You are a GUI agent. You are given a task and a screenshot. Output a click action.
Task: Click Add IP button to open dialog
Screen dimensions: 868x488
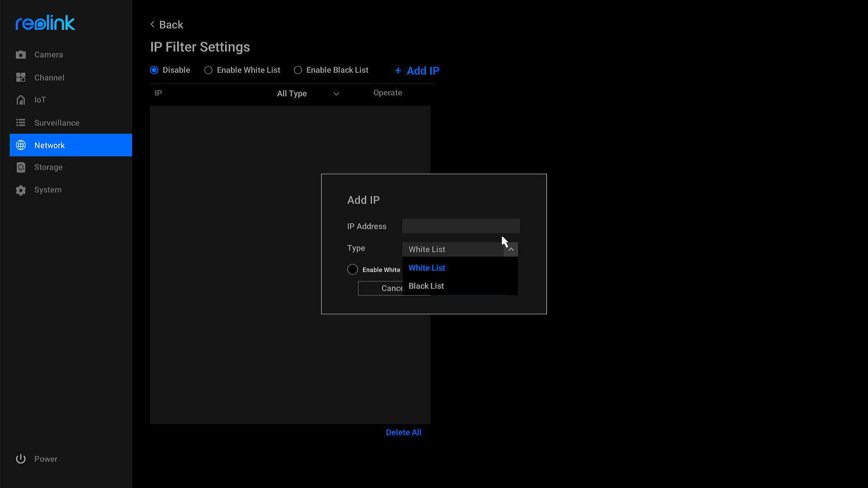[x=417, y=70]
